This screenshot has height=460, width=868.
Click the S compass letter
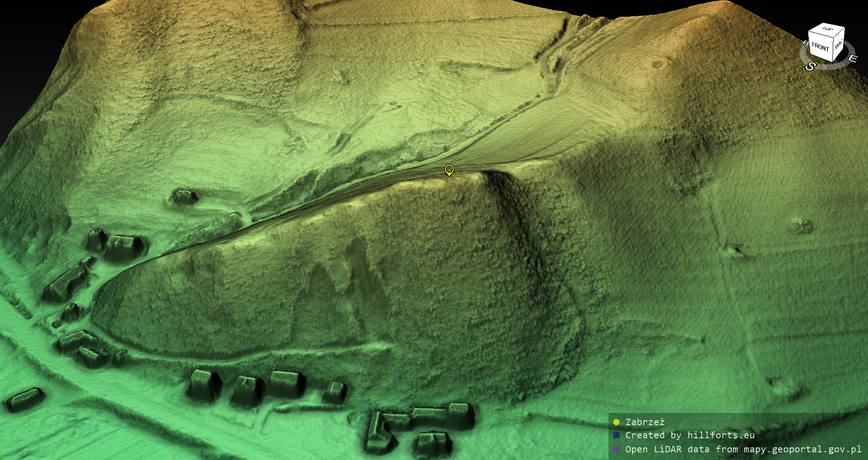[x=810, y=66]
